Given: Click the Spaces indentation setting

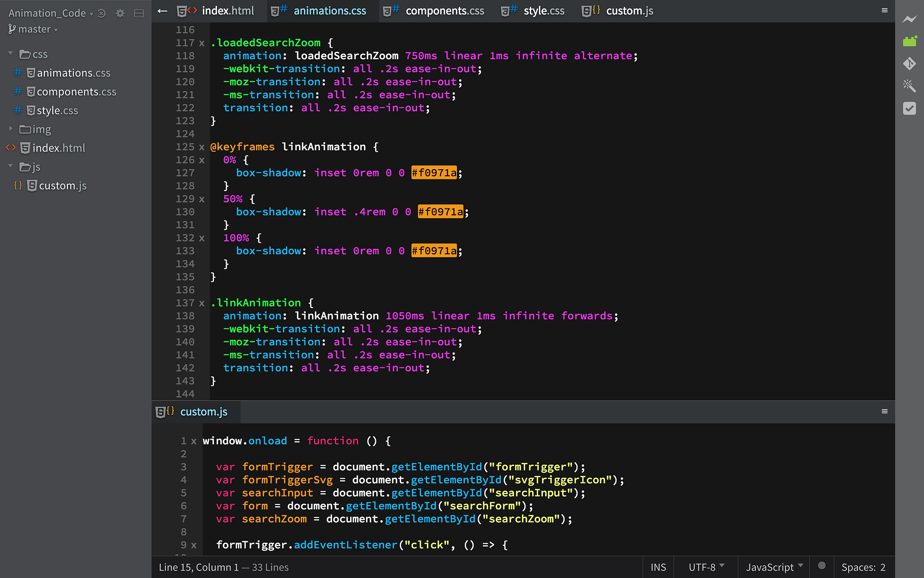Looking at the screenshot, I should coord(863,567).
